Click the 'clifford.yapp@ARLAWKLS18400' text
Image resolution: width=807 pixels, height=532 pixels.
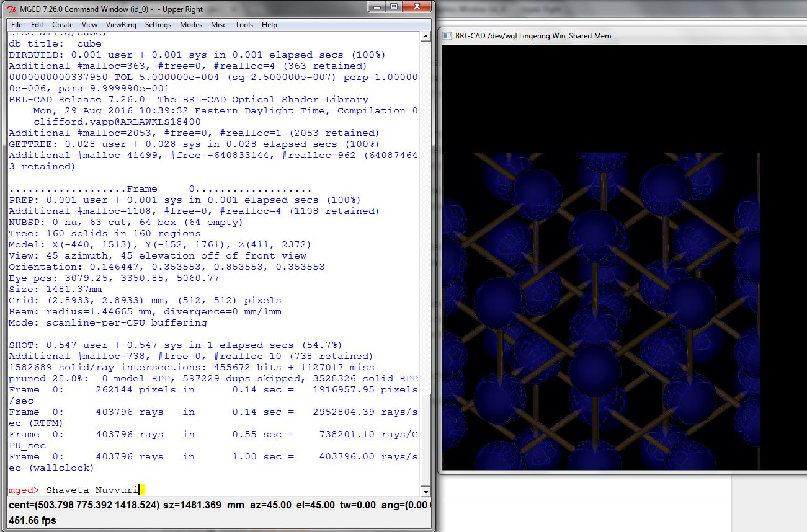tap(117, 122)
